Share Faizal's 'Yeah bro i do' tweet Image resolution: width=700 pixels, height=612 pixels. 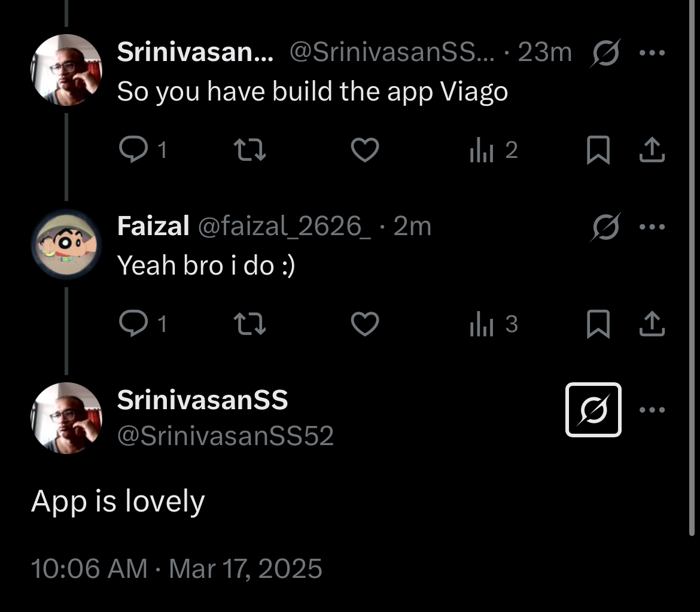tap(652, 324)
